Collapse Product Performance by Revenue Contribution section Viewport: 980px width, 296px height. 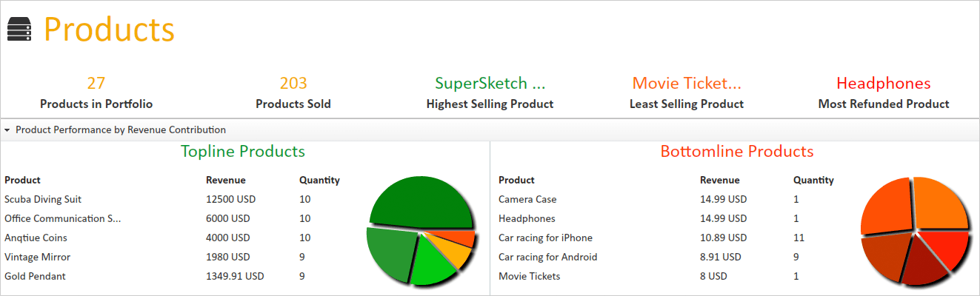(x=7, y=129)
